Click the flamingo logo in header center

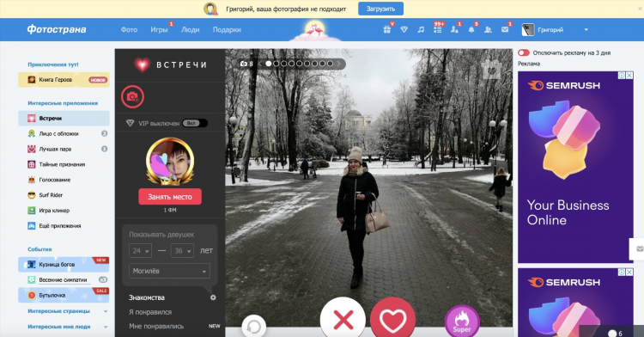[315, 31]
